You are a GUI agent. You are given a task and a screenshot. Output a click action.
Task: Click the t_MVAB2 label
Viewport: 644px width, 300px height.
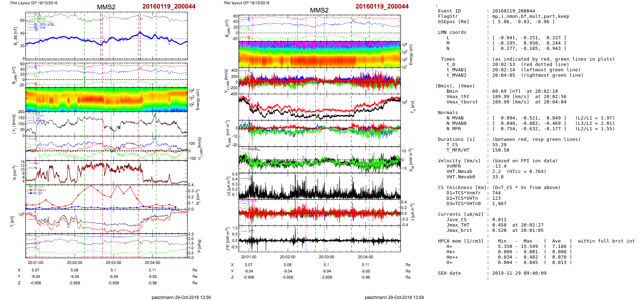(x=456, y=75)
